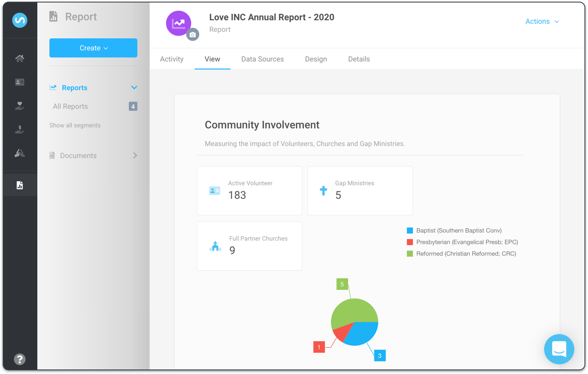Click the blue Baptist legend swatch
Viewport: 588px width, 374px height.
click(410, 231)
